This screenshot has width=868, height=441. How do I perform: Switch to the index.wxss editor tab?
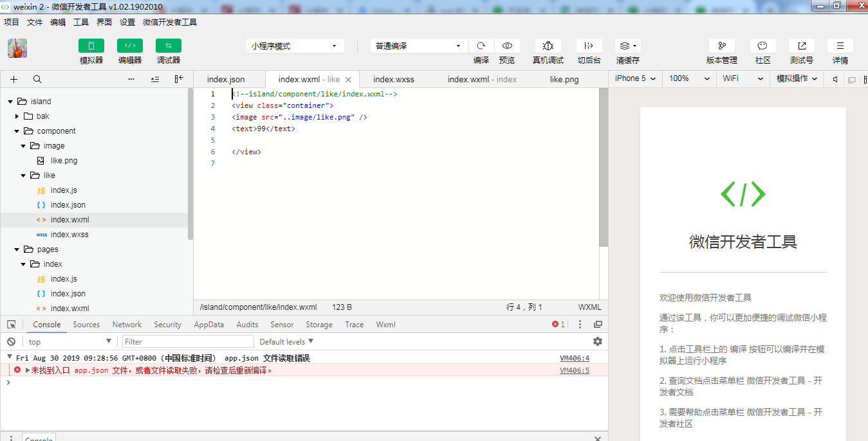point(394,79)
